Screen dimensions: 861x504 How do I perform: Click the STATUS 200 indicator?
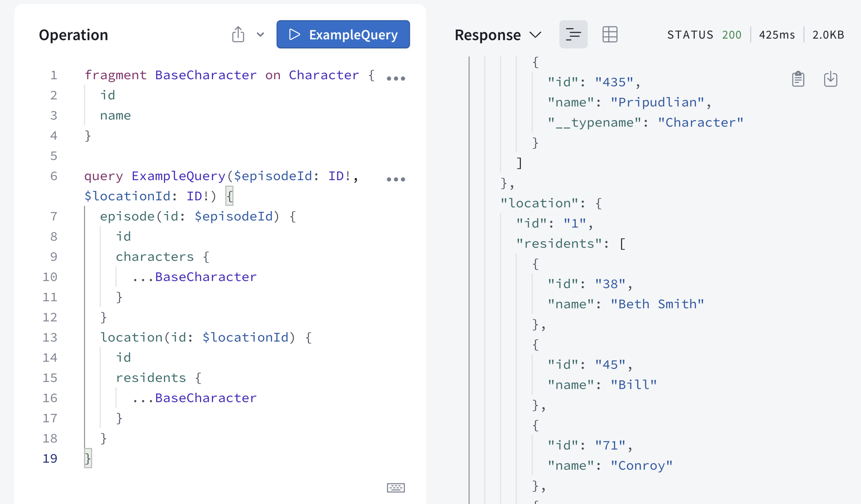pyautogui.click(x=704, y=35)
